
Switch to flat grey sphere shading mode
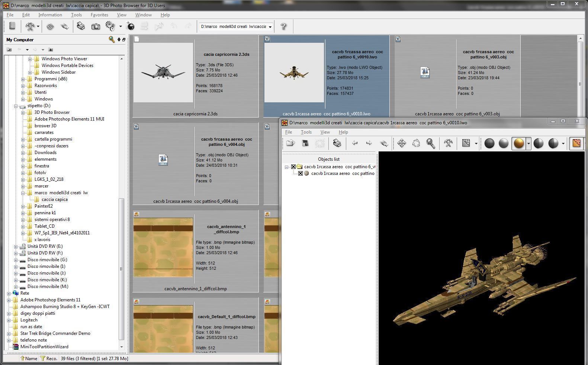coord(504,143)
